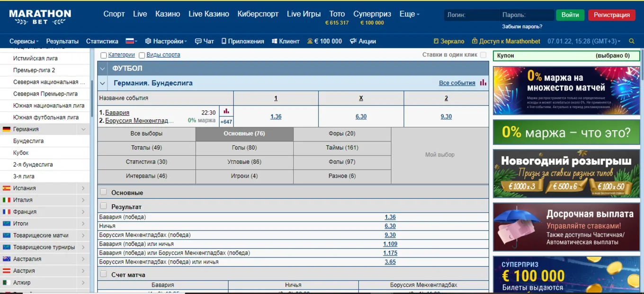The image size is (644, 294).
Task: Open the search magnifier icon
Action: coord(632,41)
